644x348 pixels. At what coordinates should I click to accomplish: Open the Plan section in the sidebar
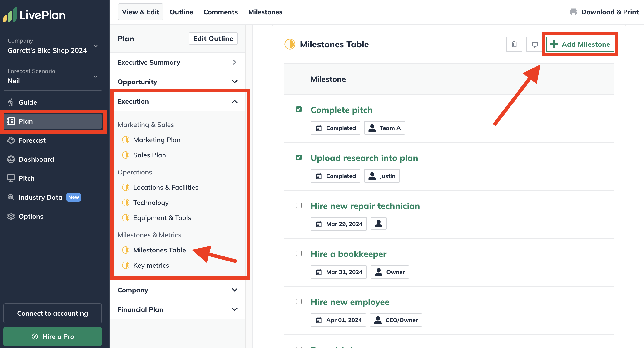coord(53,121)
